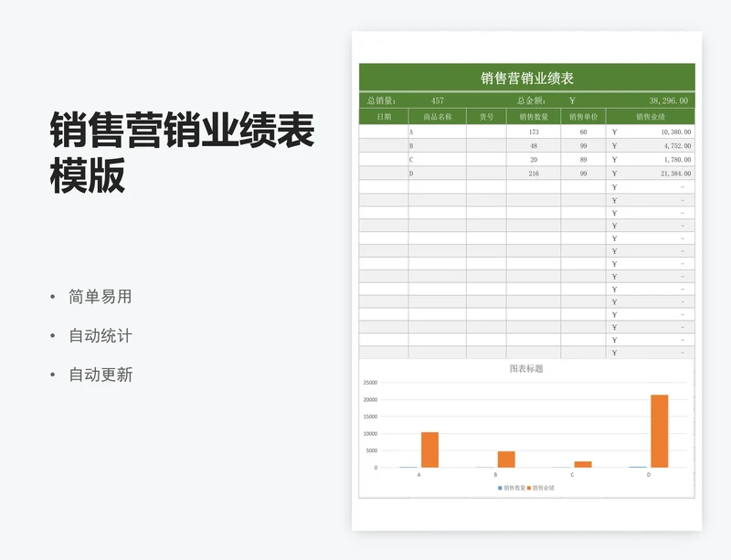The width and height of the screenshot is (731, 560).
Task: Select the quantity cell 216
Action: tap(534, 174)
